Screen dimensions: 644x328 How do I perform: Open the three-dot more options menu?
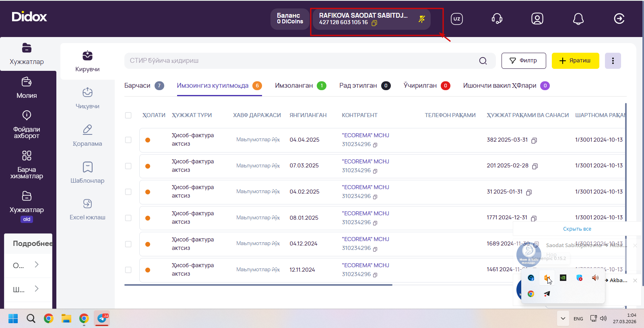tap(613, 61)
